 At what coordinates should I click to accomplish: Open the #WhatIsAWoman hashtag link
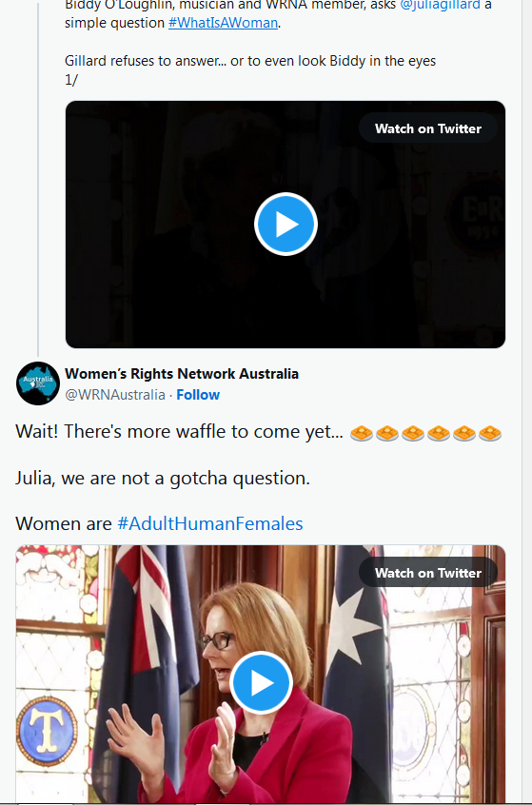point(223,23)
